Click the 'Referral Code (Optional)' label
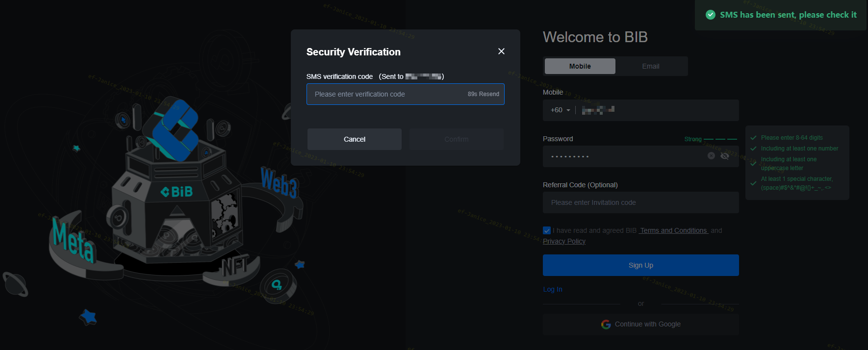This screenshot has height=350, width=868. [580, 185]
